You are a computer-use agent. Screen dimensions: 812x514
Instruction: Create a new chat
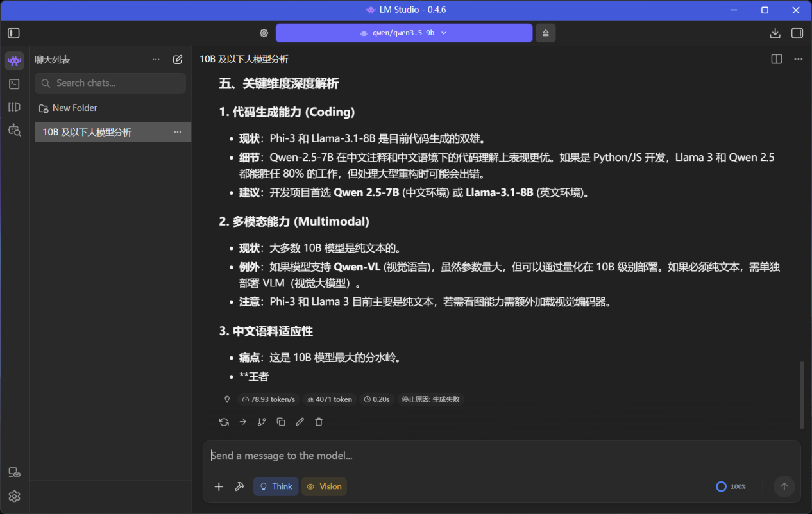178,60
